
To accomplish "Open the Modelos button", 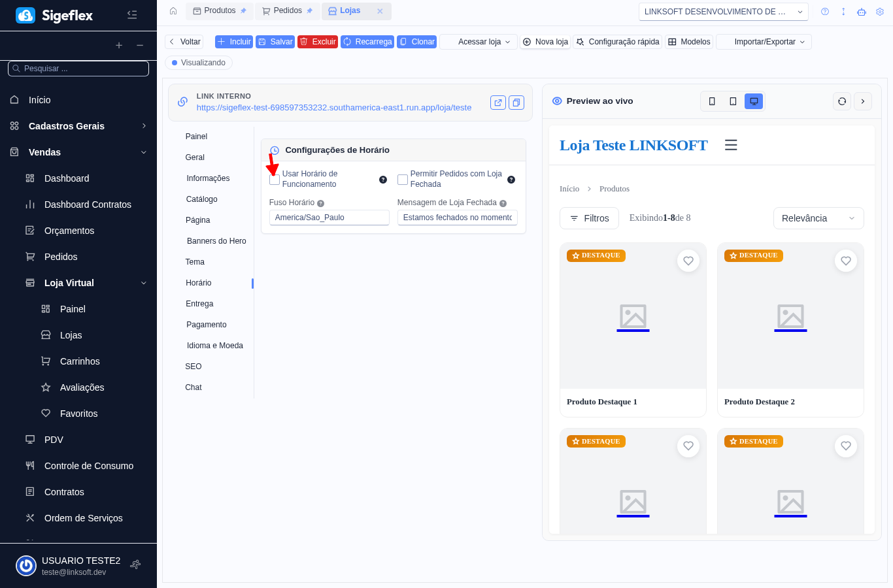I will point(689,42).
